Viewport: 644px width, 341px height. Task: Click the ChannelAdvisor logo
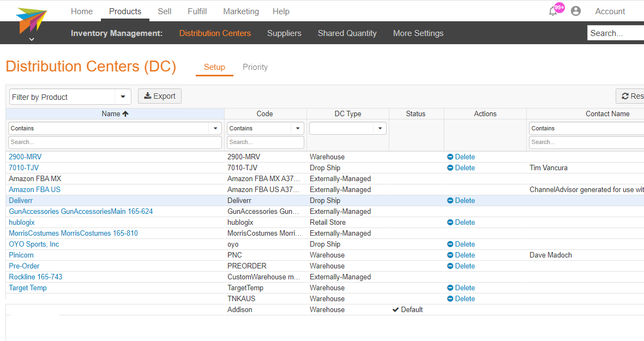[x=31, y=20]
